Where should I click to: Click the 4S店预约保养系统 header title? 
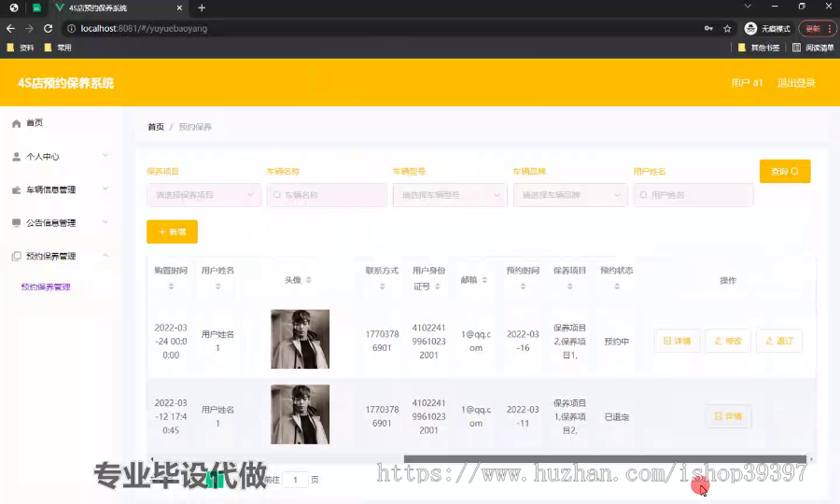tap(65, 83)
